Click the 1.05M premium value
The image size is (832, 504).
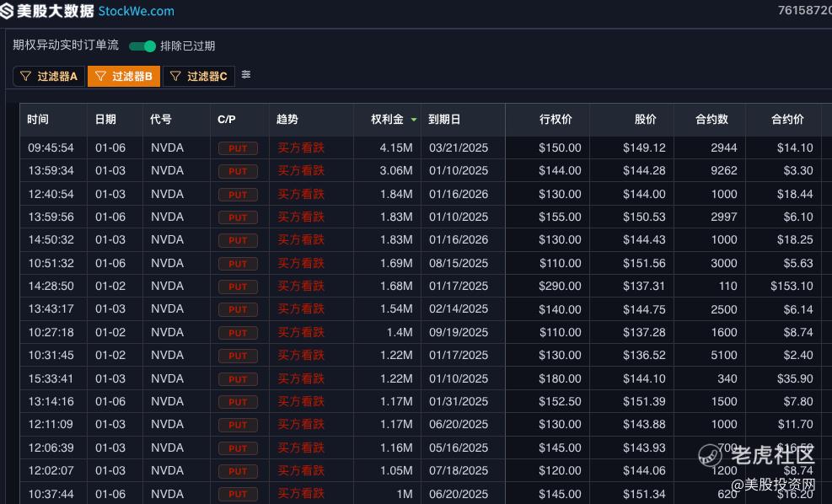[x=396, y=470]
